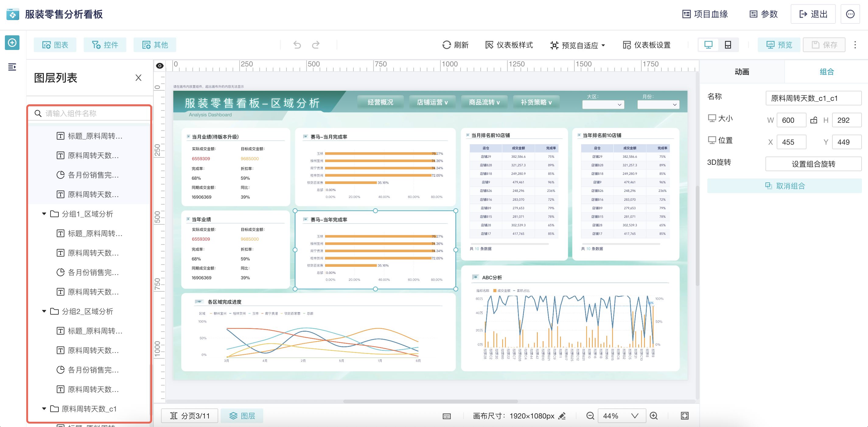Click zoom out magnifier icon
This screenshot has width=868, height=427.
coord(590,415)
